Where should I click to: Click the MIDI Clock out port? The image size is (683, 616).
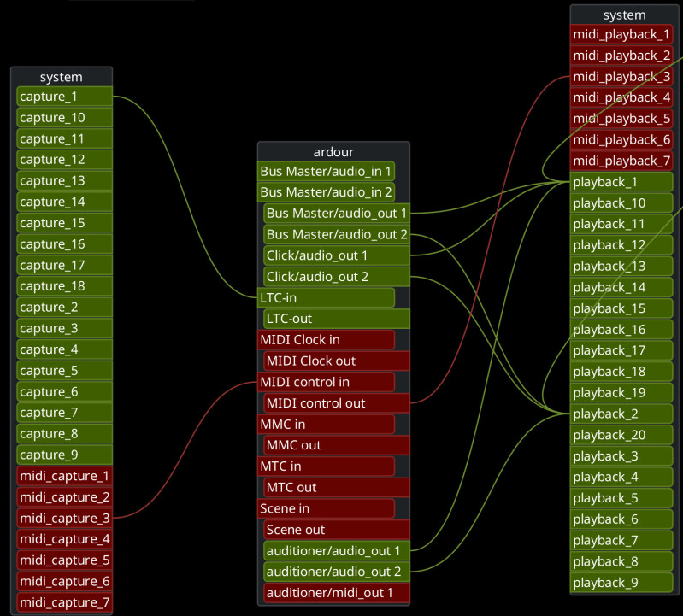(337, 361)
